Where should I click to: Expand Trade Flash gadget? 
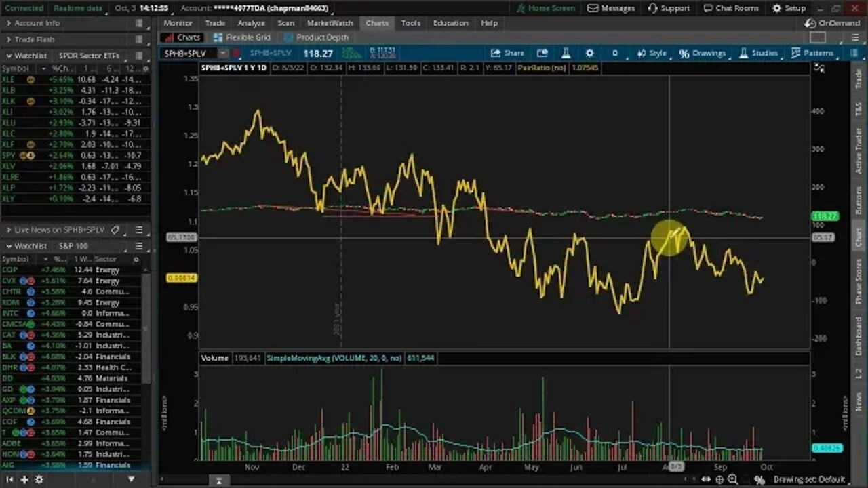pyautogui.click(x=8, y=39)
